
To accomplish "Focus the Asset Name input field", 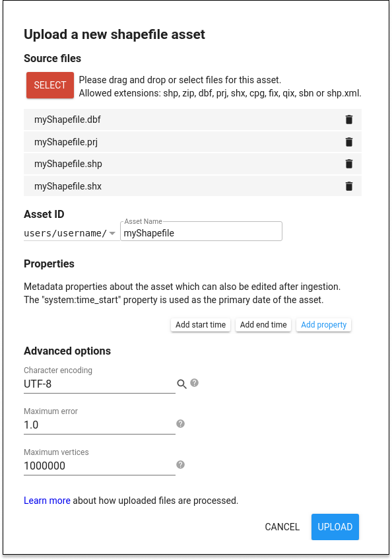I will pyautogui.click(x=201, y=232).
